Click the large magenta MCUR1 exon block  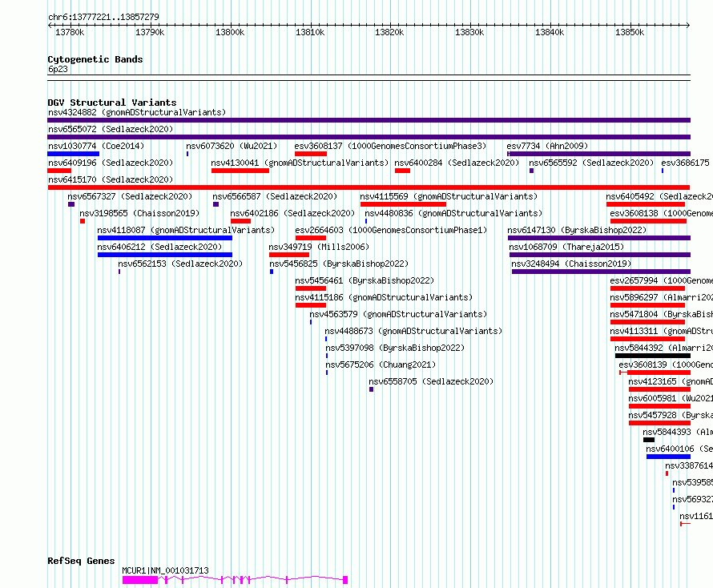click(140, 580)
